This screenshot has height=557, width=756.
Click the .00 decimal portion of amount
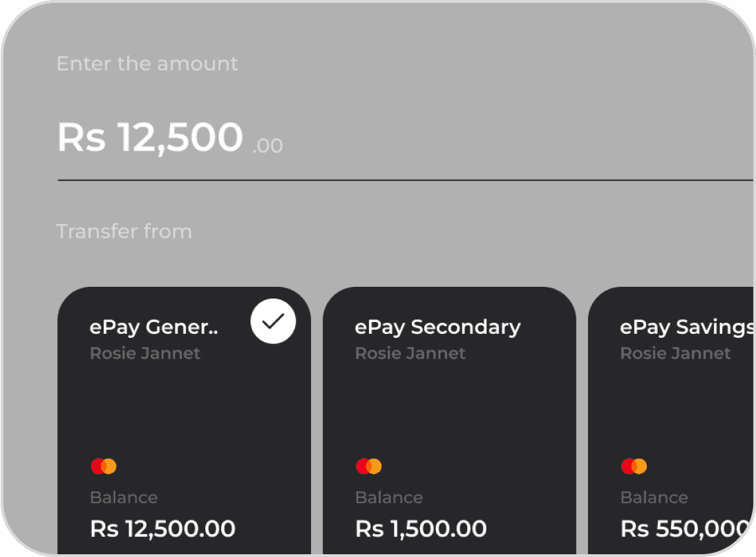tap(267, 146)
